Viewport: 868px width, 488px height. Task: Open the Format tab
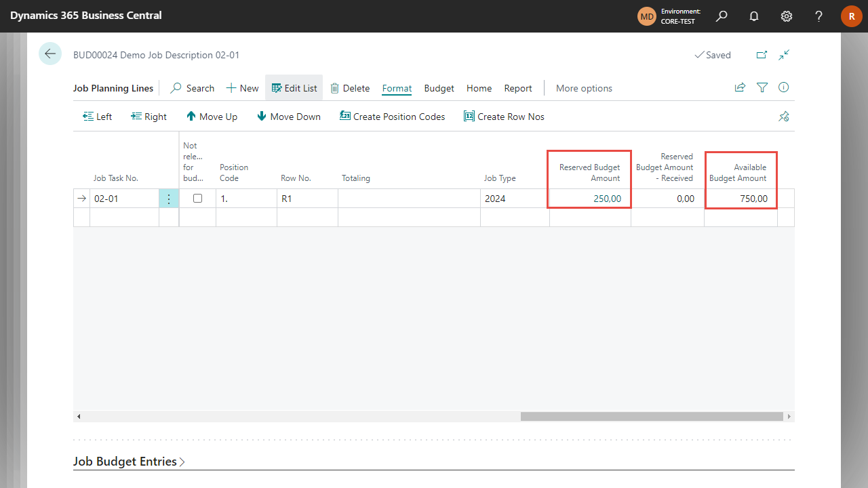pos(397,88)
